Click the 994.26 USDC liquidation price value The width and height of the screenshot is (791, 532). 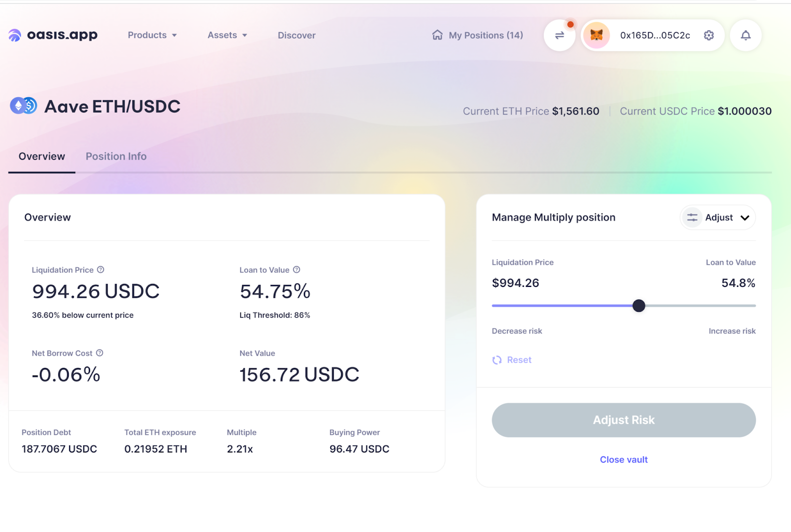[x=96, y=291]
